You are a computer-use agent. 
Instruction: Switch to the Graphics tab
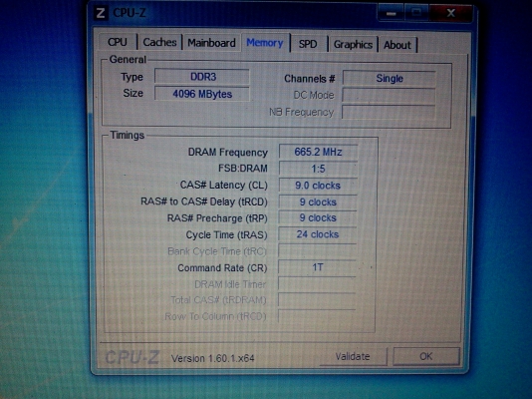pyautogui.click(x=353, y=45)
